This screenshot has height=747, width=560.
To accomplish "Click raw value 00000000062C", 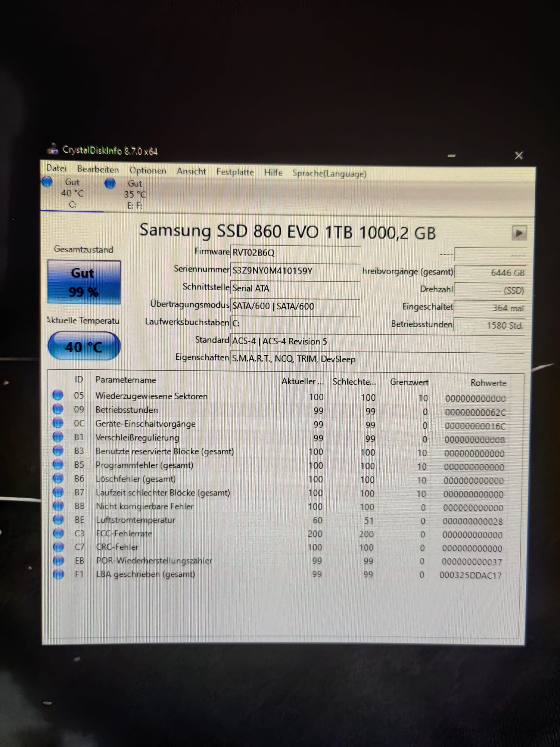I will click(x=475, y=412).
